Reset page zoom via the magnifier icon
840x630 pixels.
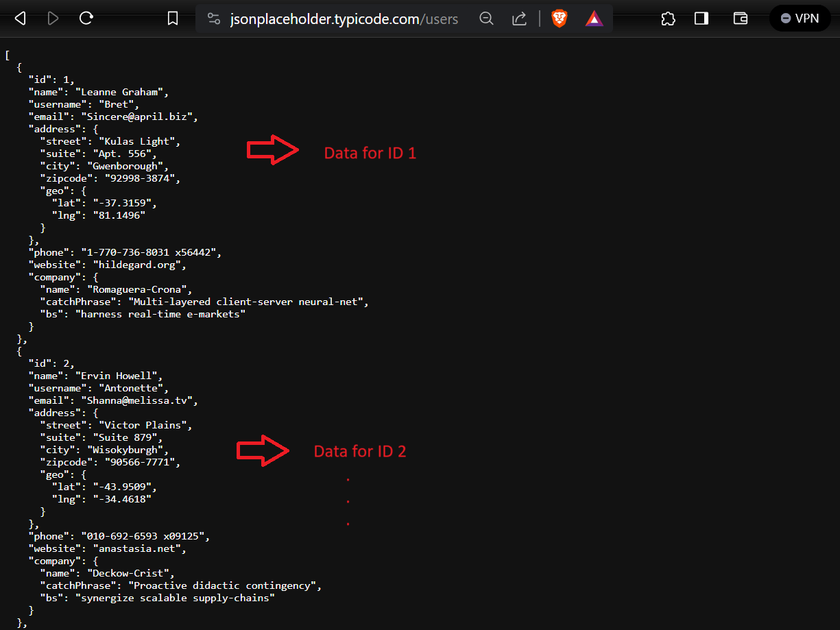(486, 19)
